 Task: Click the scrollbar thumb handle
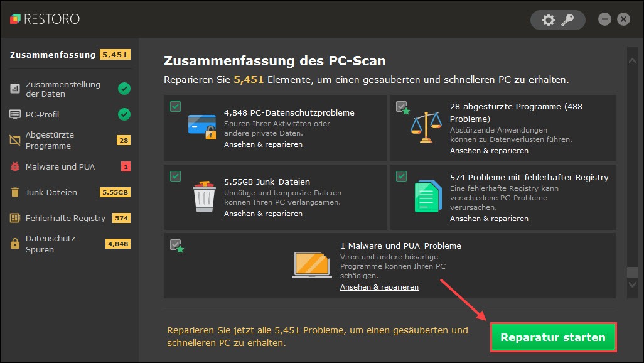pos(632,272)
